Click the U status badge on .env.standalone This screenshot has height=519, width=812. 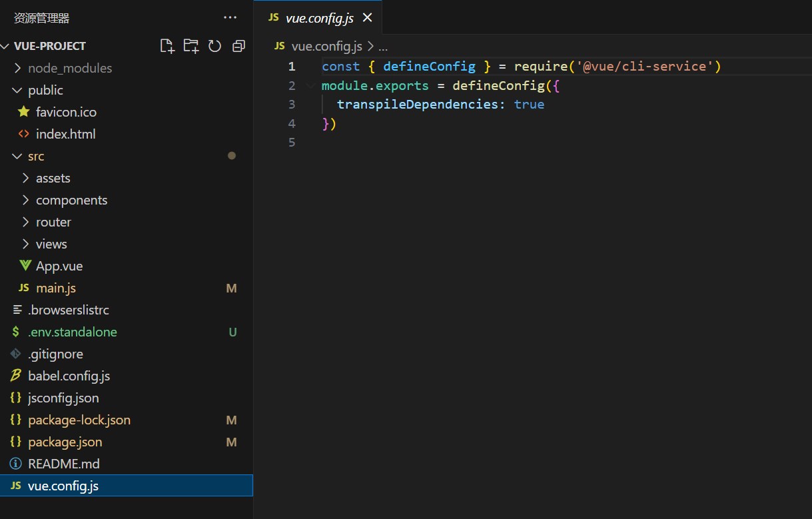[x=233, y=332]
